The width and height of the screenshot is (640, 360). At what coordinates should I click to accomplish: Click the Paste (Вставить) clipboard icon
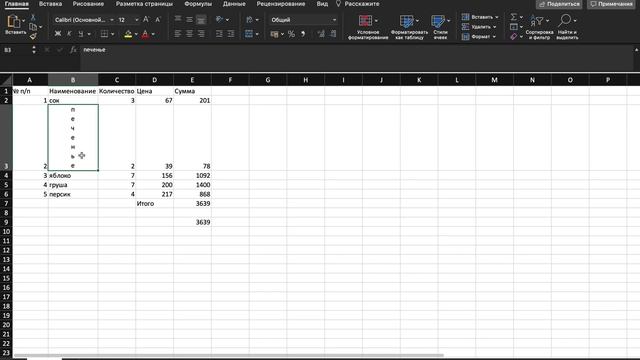coord(13,21)
